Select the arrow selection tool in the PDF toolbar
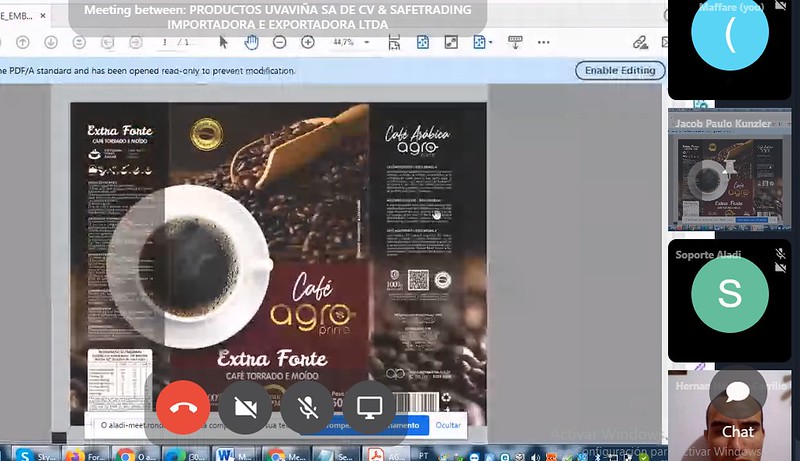 pos(224,42)
